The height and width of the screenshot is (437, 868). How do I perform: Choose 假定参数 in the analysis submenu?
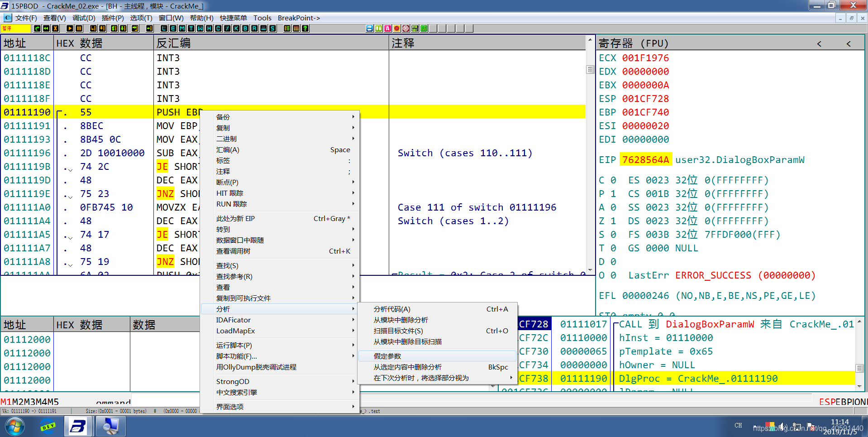(x=437, y=356)
